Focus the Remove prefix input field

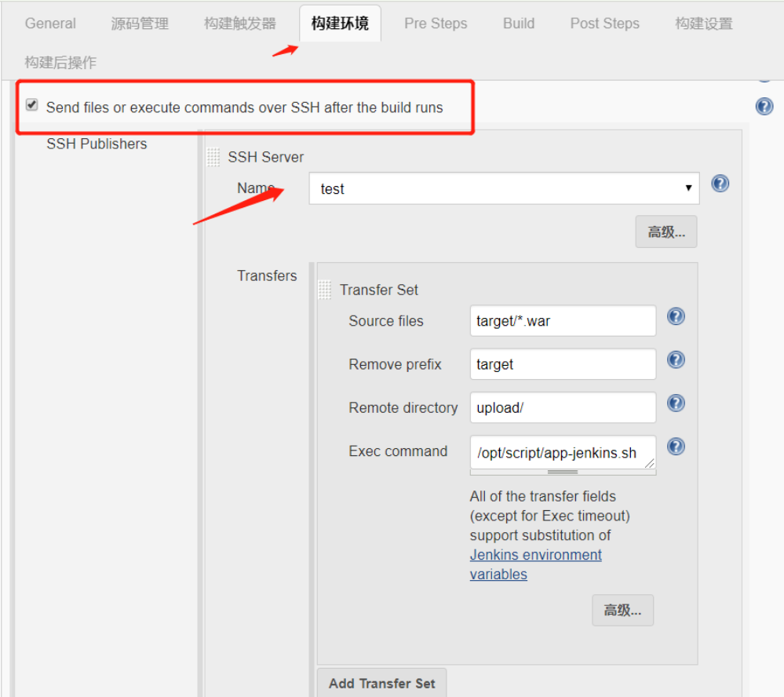[x=563, y=364]
